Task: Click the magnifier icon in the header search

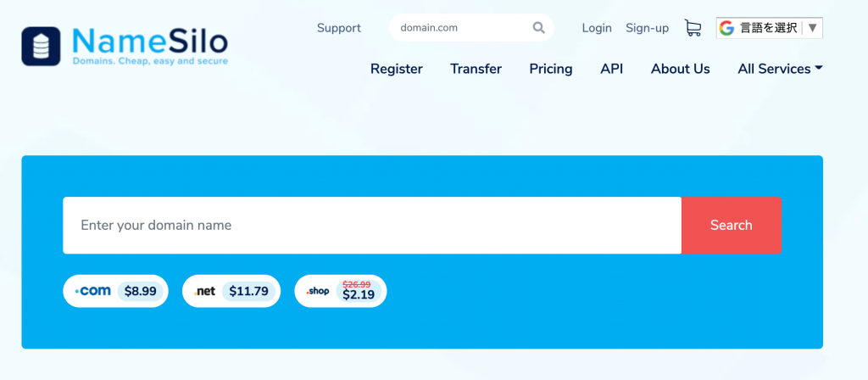Action: 539,28
